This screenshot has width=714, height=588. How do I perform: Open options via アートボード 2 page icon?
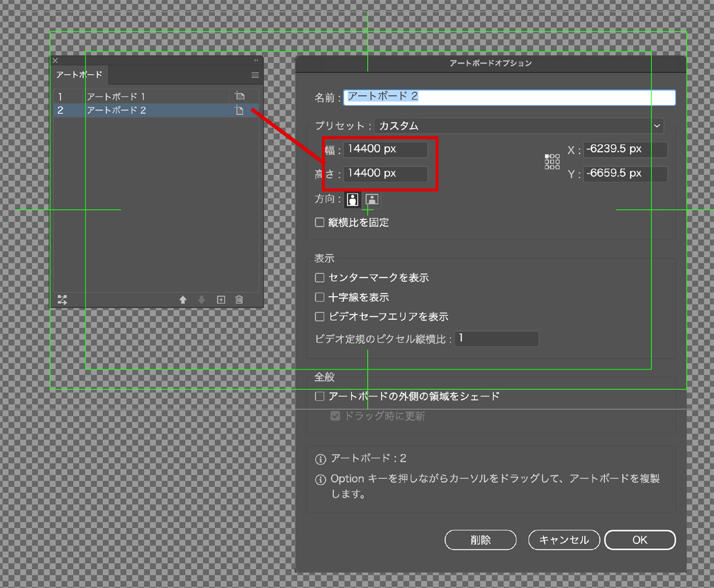click(x=239, y=110)
